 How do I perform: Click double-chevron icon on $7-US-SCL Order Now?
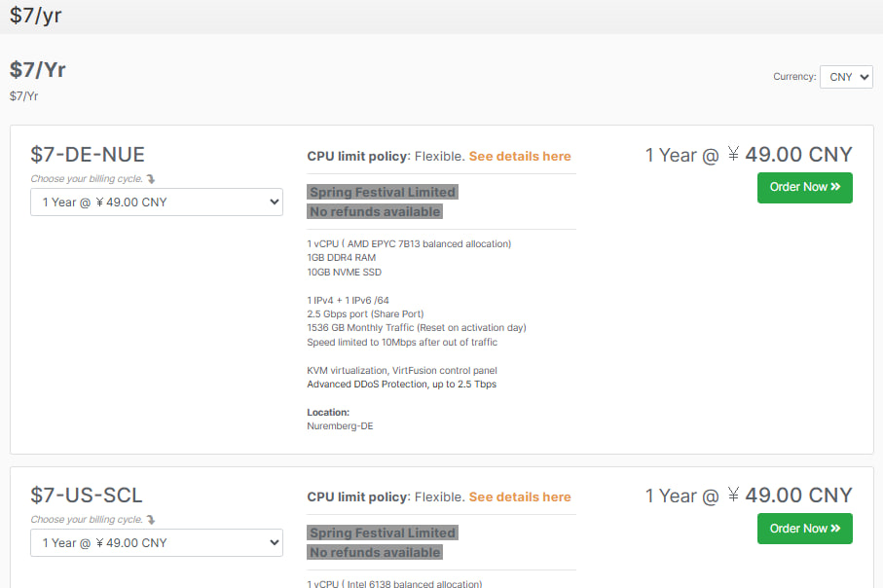[835, 529]
